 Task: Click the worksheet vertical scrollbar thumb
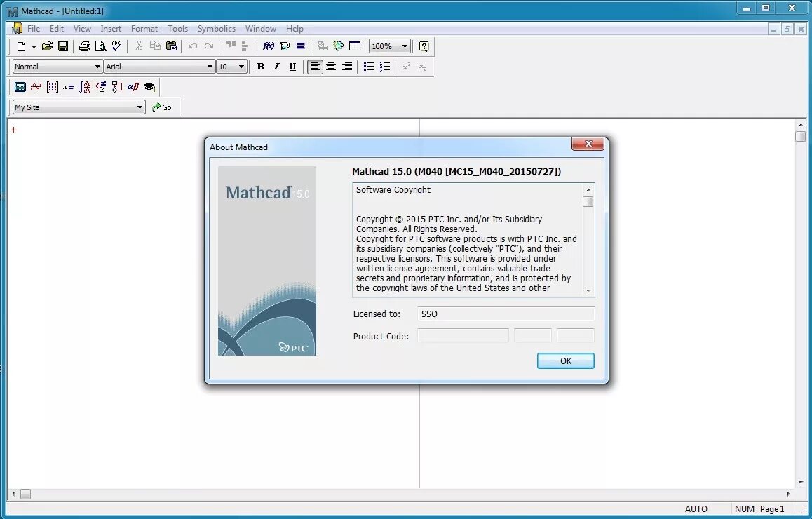(x=801, y=136)
